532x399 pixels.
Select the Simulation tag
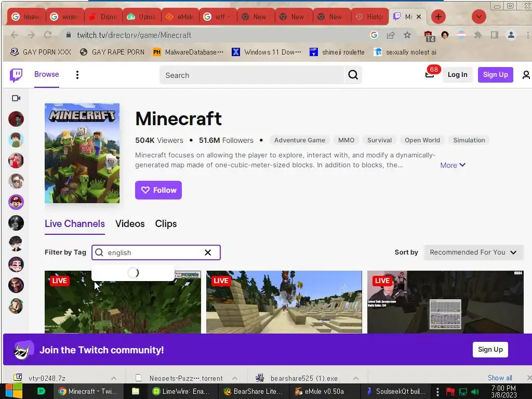coord(469,140)
